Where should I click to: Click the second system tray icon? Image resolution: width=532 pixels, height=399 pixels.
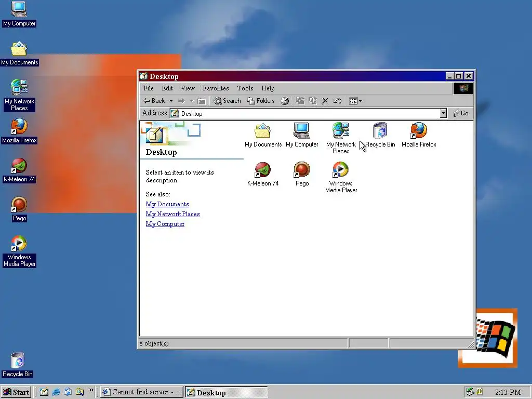[x=480, y=392]
